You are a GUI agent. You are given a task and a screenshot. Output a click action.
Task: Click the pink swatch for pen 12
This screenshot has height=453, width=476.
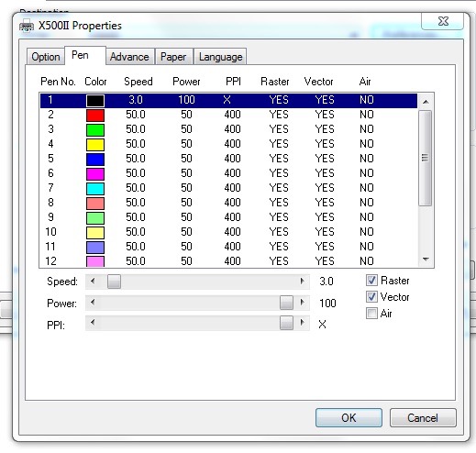coord(95,261)
